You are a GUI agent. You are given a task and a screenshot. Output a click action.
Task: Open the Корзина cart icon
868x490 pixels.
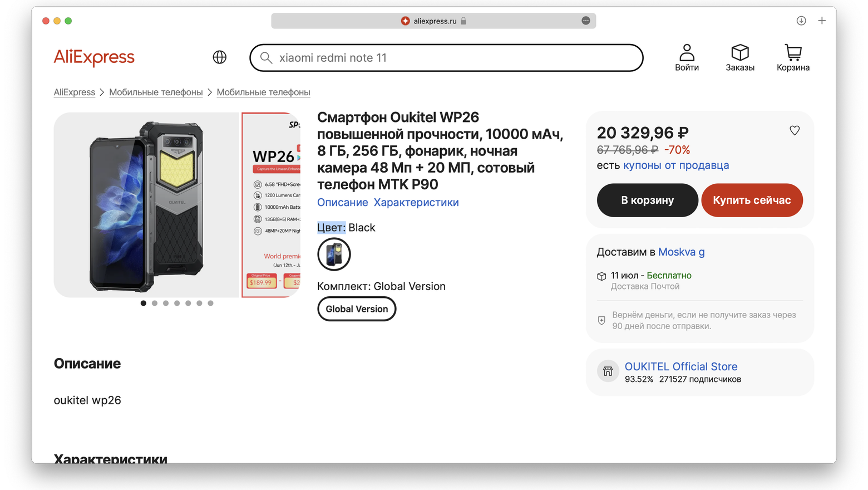[x=793, y=57]
